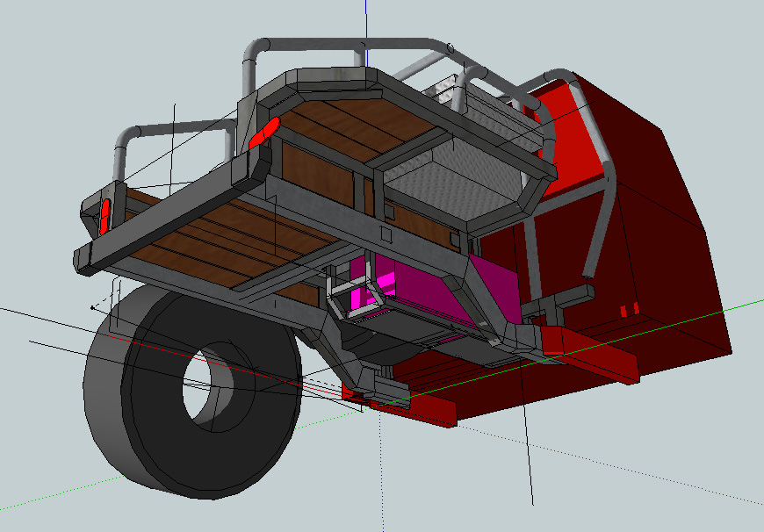Click the solid blue vertical axis line
Viewport: 764px width, 532px height.
[365, 26]
